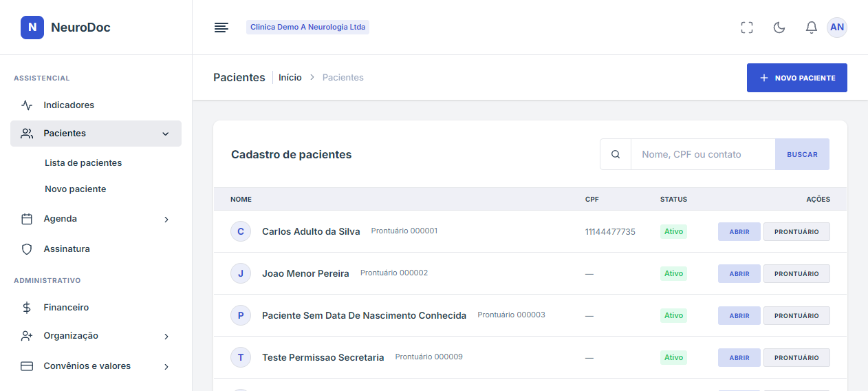Select patient name Joao Menor Pereira
This screenshot has width=868, height=391.
click(x=305, y=273)
